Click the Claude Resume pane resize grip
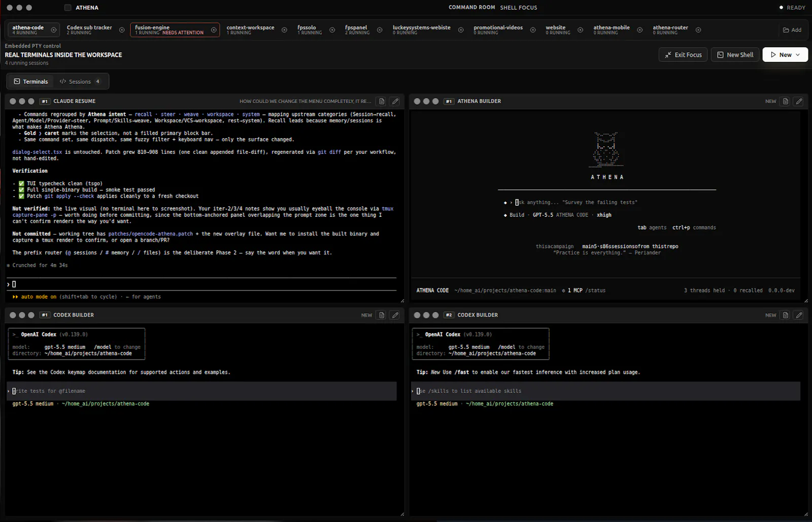812x522 pixels. pyautogui.click(x=402, y=301)
